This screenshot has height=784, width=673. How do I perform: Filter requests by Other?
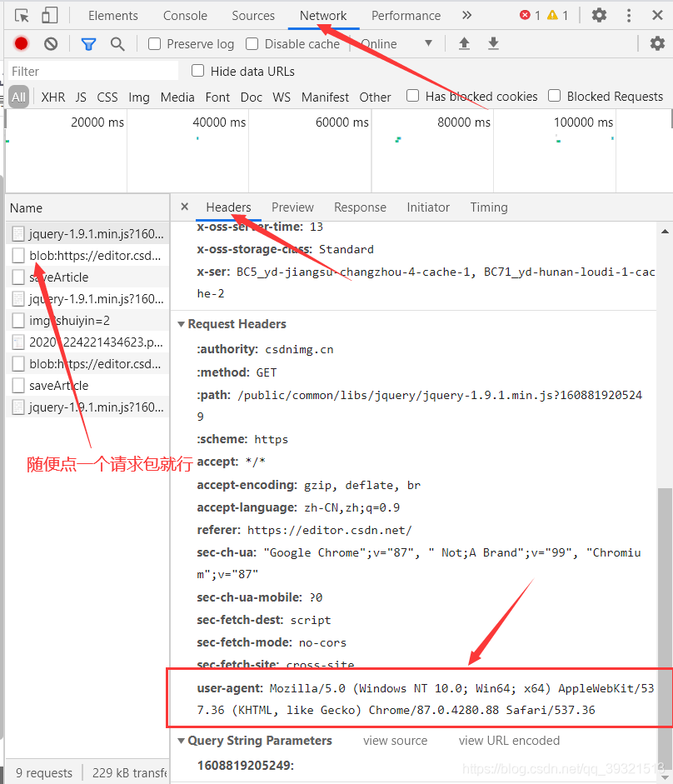[x=375, y=97]
